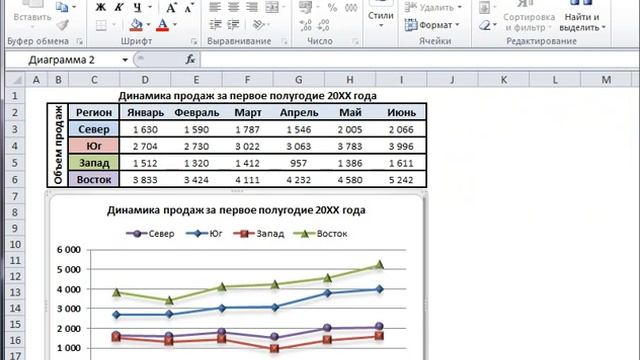Click the Fill down icon
The image size is (640, 360).
(484, 7)
